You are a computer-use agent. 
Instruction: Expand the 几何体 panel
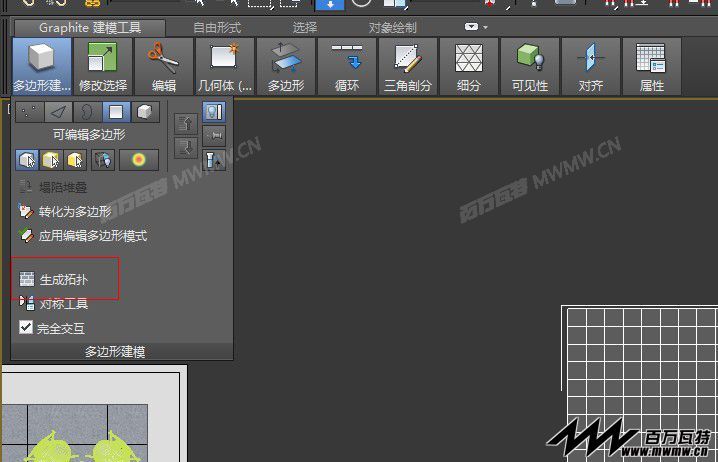click(x=225, y=66)
